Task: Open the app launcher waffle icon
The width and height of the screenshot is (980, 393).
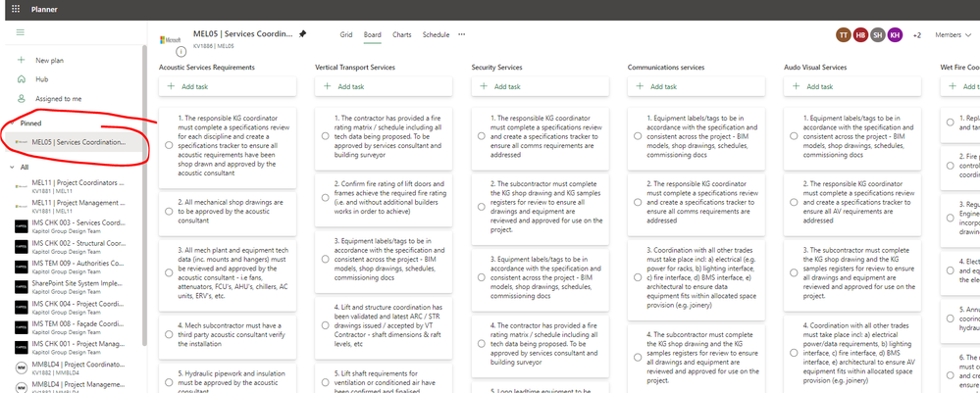Action: 15,9
